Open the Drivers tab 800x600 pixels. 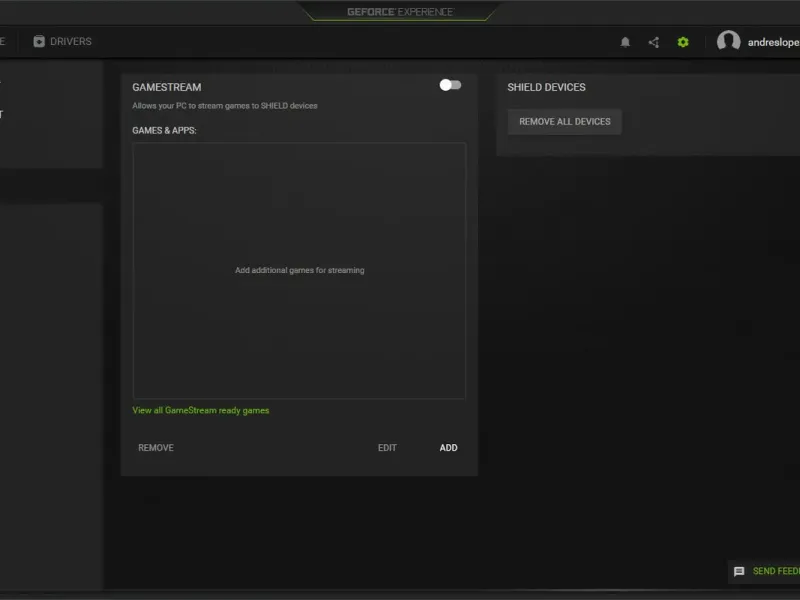coord(62,41)
